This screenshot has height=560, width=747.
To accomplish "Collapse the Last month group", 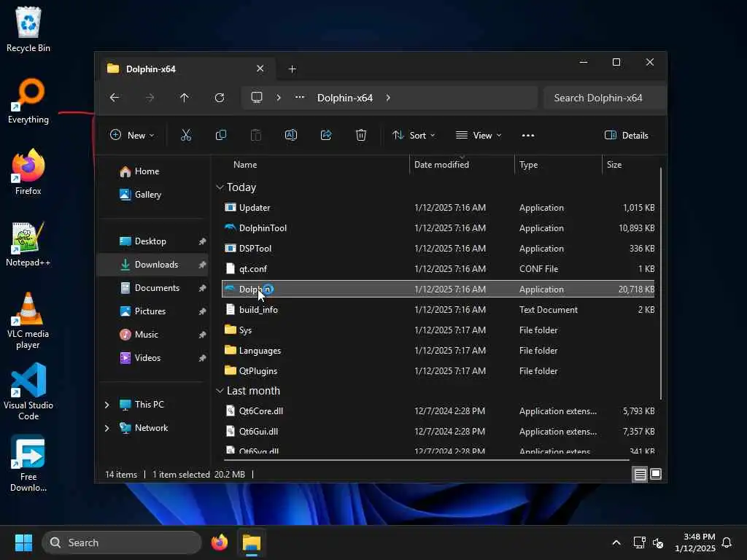I will [x=220, y=391].
